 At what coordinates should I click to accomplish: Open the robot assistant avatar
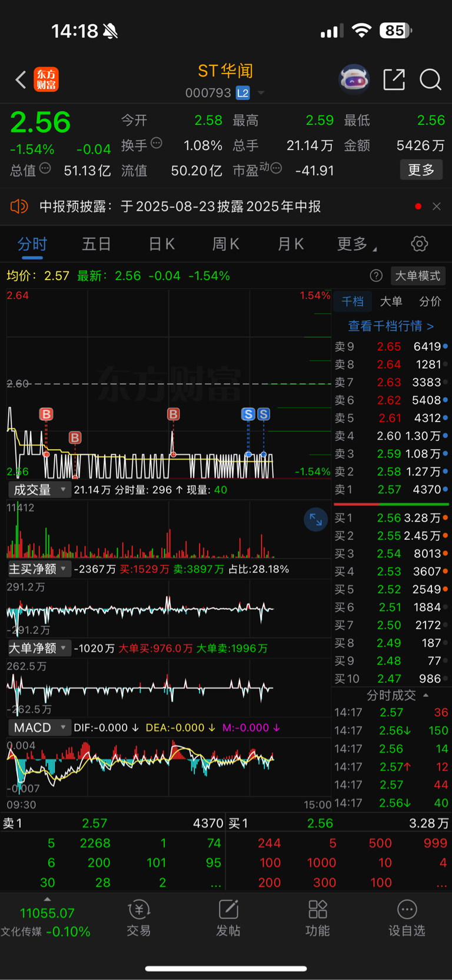pos(354,79)
